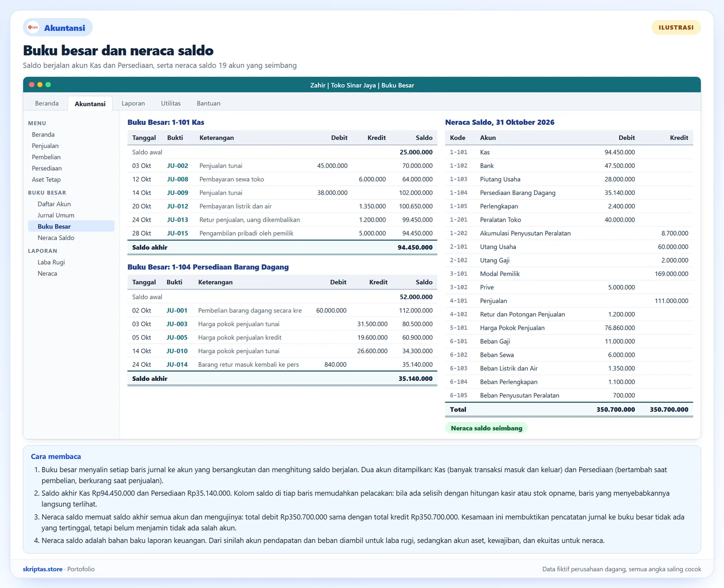Switch to the Laporan tab
This screenshot has height=588, width=724.
point(133,103)
